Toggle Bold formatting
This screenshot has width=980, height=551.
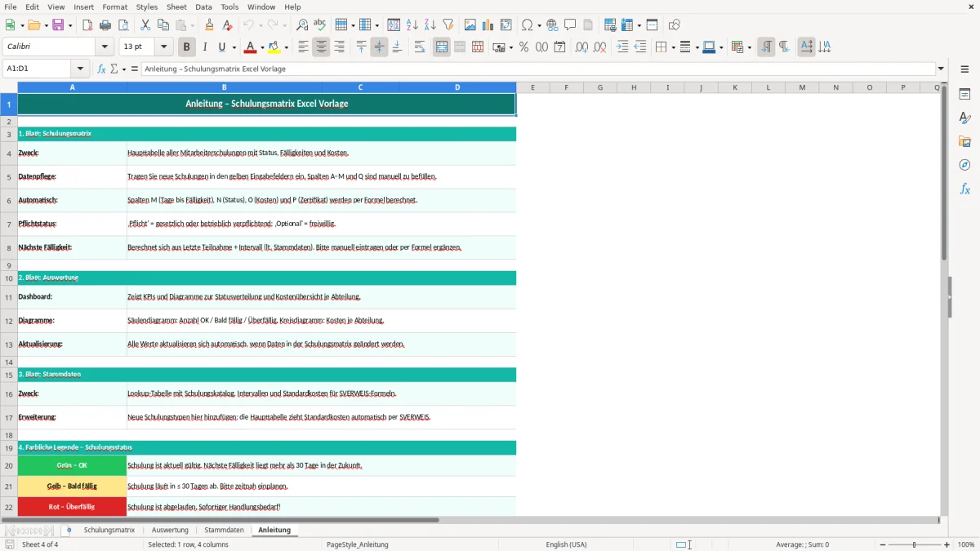pyautogui.click(x=187, y=47)
